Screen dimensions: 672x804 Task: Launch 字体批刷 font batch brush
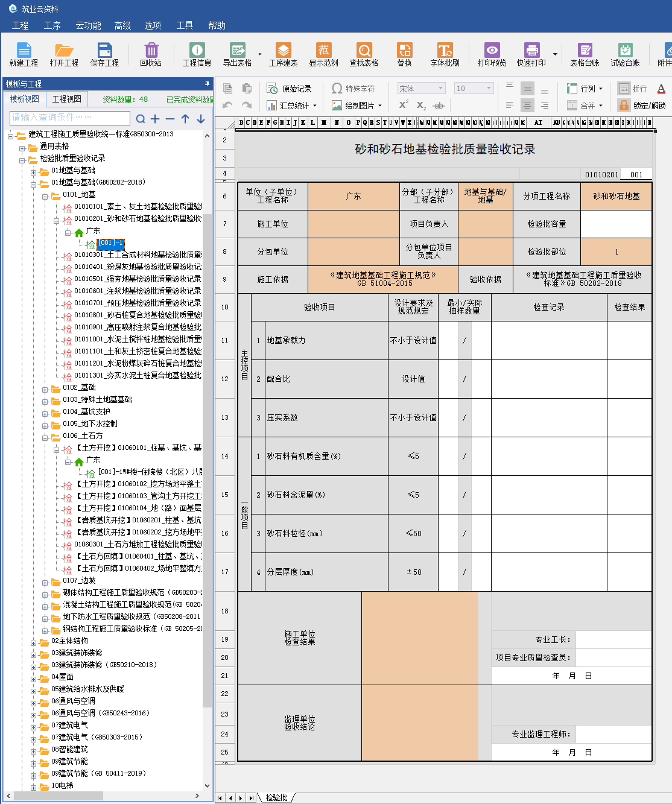(x=445, y=54)
